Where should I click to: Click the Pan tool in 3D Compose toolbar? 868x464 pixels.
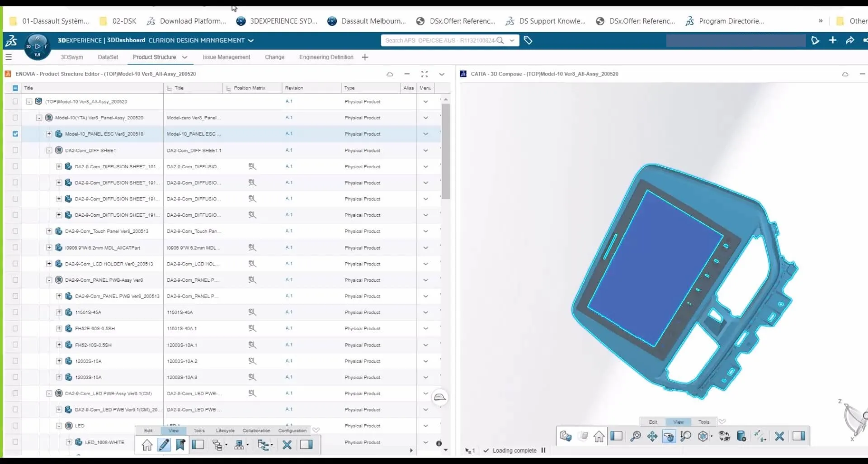click(x=652, y=436)
